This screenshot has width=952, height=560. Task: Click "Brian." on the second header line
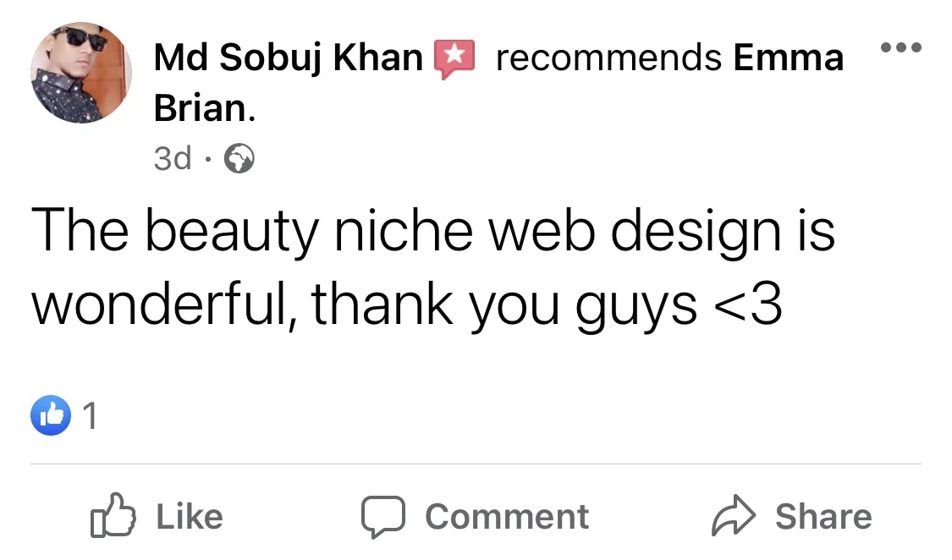(x=204, y=109)
